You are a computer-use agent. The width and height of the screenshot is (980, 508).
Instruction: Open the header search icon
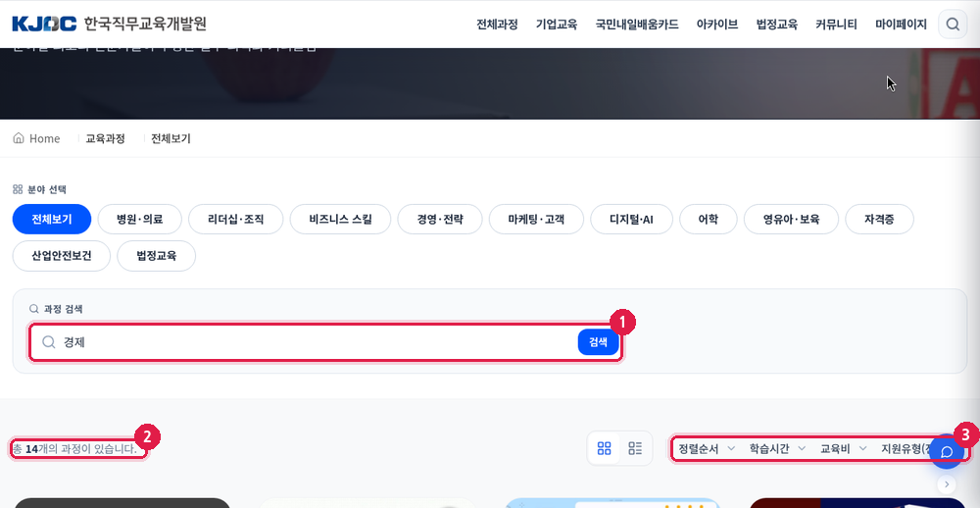click(953, 25)
